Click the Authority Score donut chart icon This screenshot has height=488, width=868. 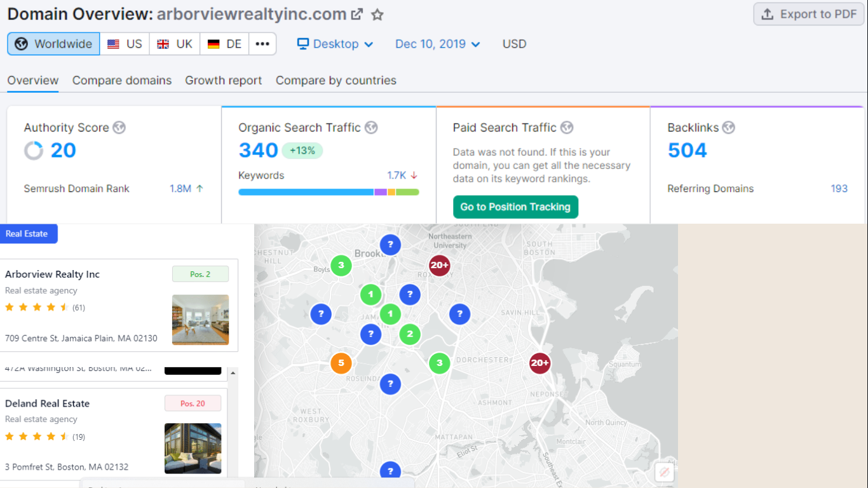tap(34, 151)
